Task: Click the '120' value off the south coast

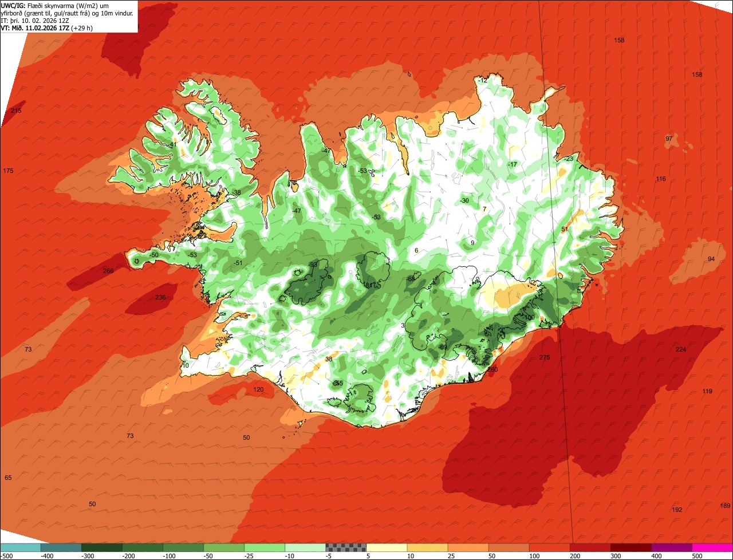Action: pyautogui.click(x=259, y=390)
